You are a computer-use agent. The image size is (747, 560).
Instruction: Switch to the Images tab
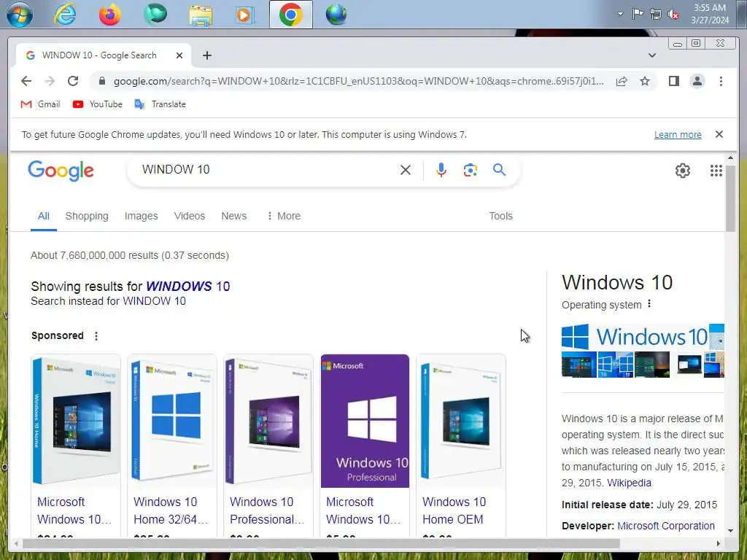click(x=141, y=216)
